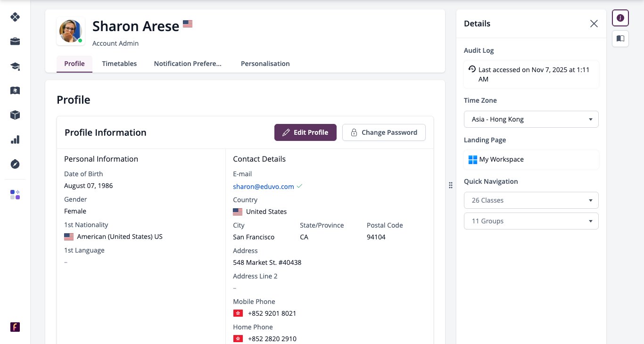Click the Edit Profile button
644x344 pixels.
pyautogui.click(x=305, y=132)
